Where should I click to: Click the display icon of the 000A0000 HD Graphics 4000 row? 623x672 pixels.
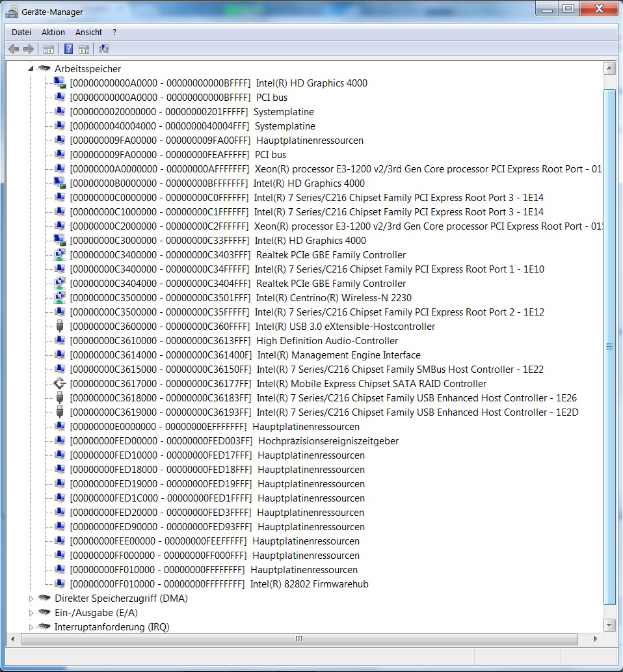click(60, 82)
